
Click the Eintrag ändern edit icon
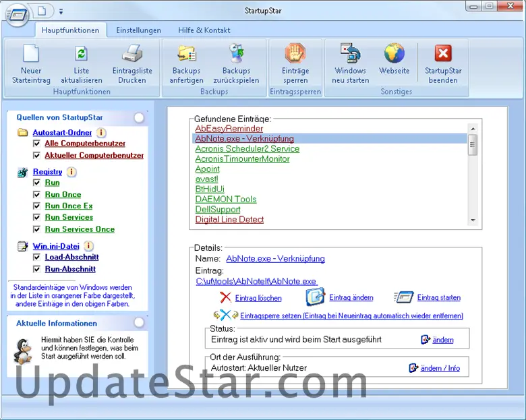[316, 297]
